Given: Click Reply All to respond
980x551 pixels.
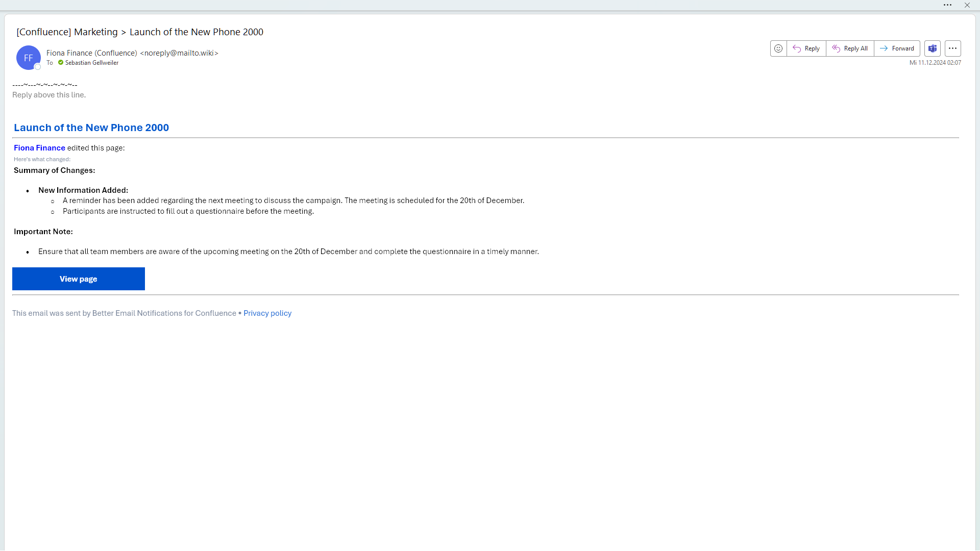Looking at the screenshot, I should (x=850, y=48).
